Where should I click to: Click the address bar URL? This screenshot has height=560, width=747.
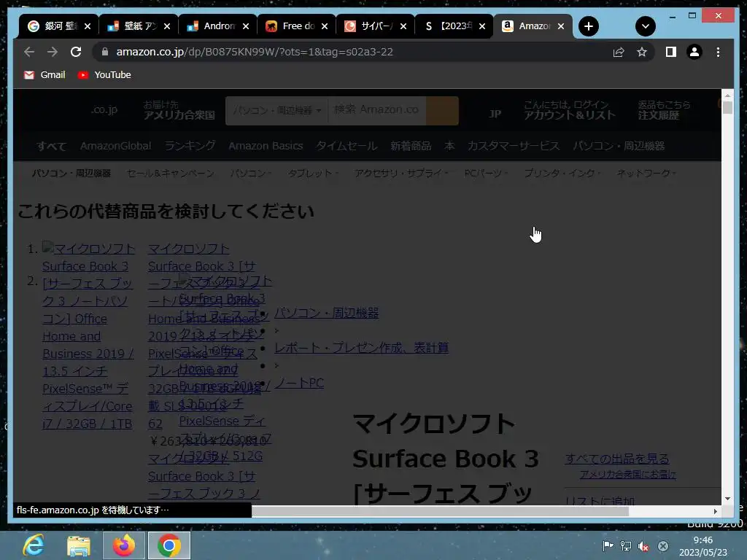click(x=255, y=52)
